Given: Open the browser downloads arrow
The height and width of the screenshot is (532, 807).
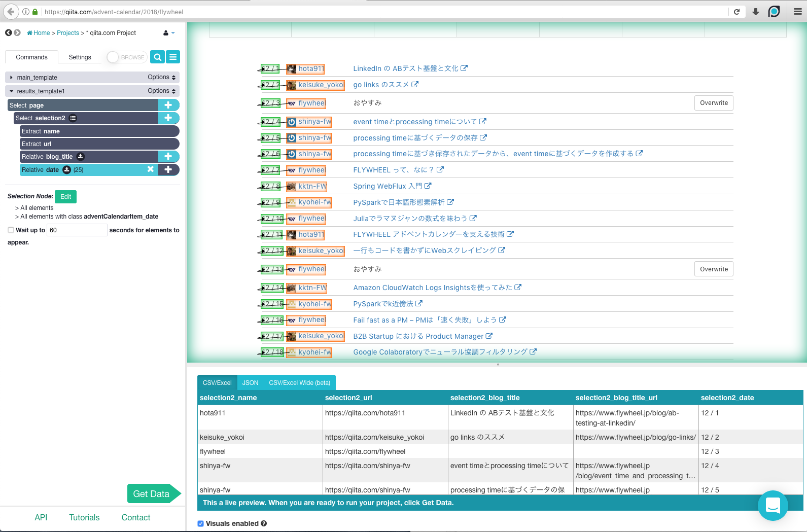Looking at the screenshot, I should coord(756,12).
